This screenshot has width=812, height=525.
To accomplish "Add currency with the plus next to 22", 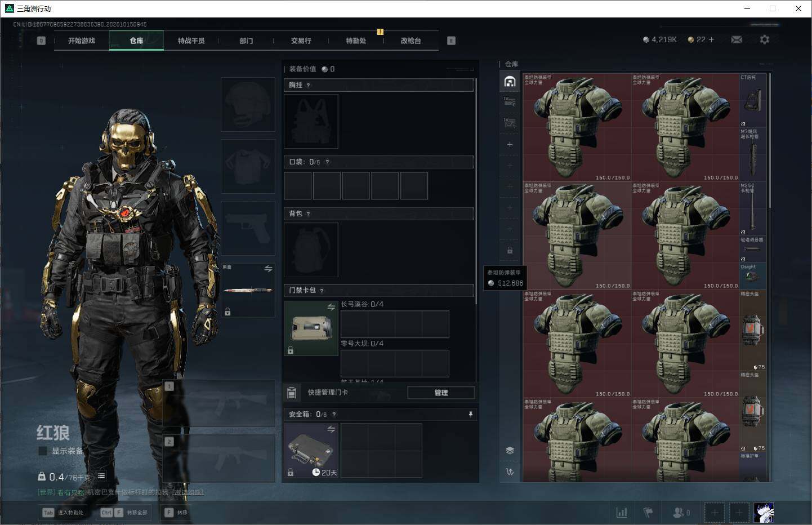I will click(x=711, y=39).
